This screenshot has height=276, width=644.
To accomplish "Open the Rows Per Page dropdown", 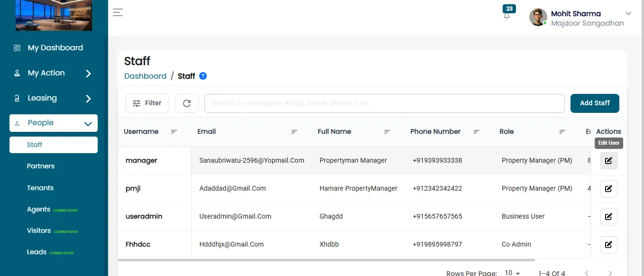I will pyautogui.click(x=512, y=273).
